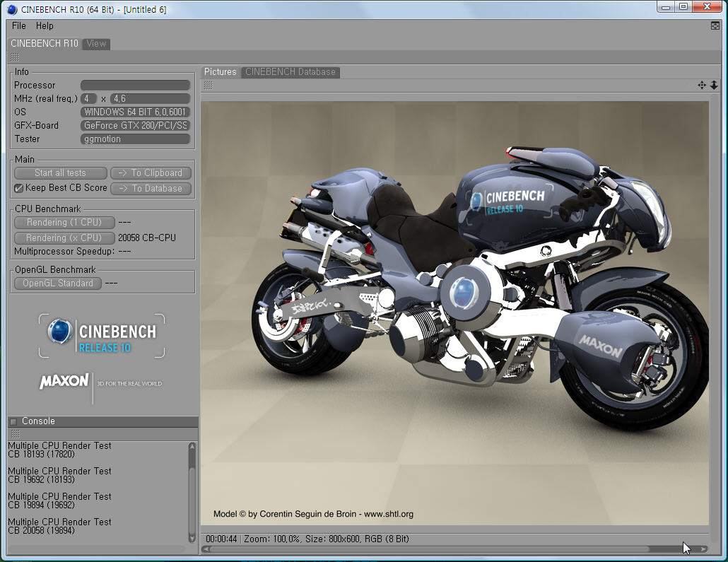Click the picture horizontal scrollbar thumb
The width and height of the screenshot is (728, 562).
430,549
